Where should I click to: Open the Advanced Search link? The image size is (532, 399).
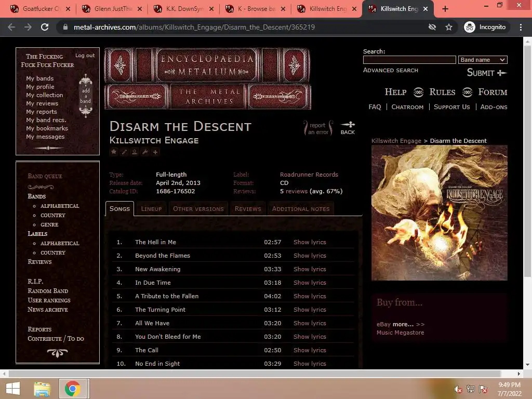[391, 70]
